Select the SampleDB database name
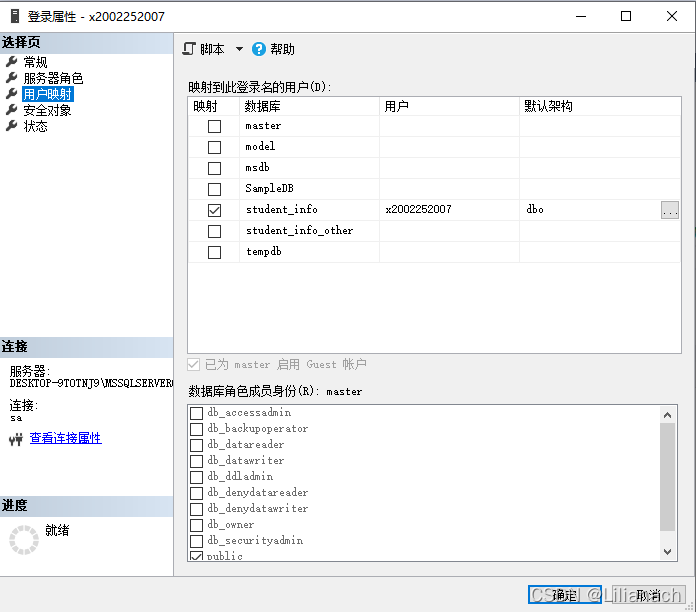The image size is (696, 612). point(269,189)
